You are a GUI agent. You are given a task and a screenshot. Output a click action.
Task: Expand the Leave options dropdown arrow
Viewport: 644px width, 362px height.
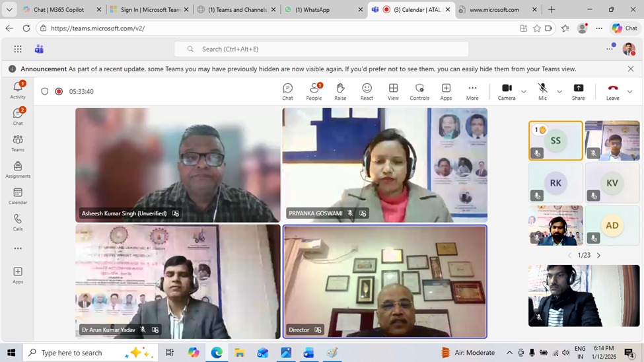(629, 92)
